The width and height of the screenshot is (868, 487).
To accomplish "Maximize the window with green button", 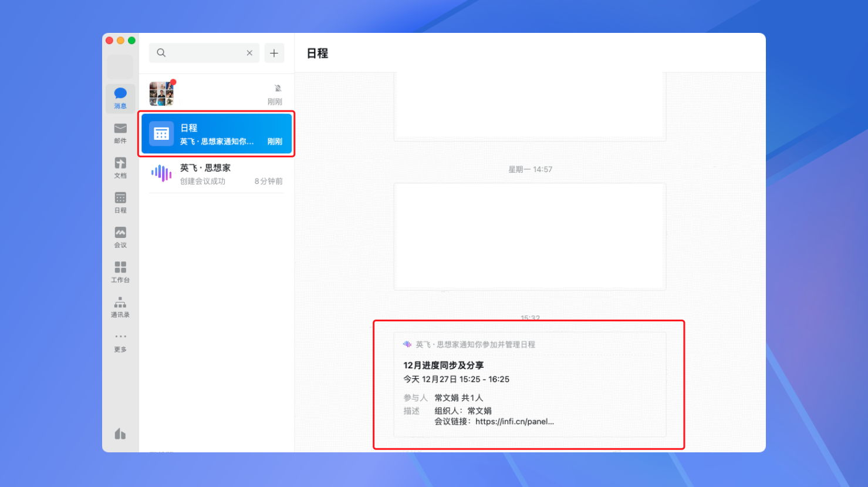I will click(131, 41).
